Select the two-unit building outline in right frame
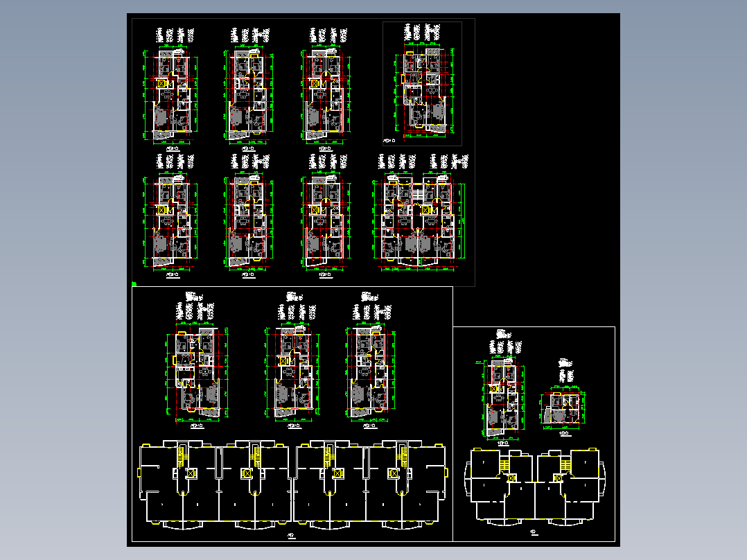This screenshot has height=560, width=747. point(534,487)
